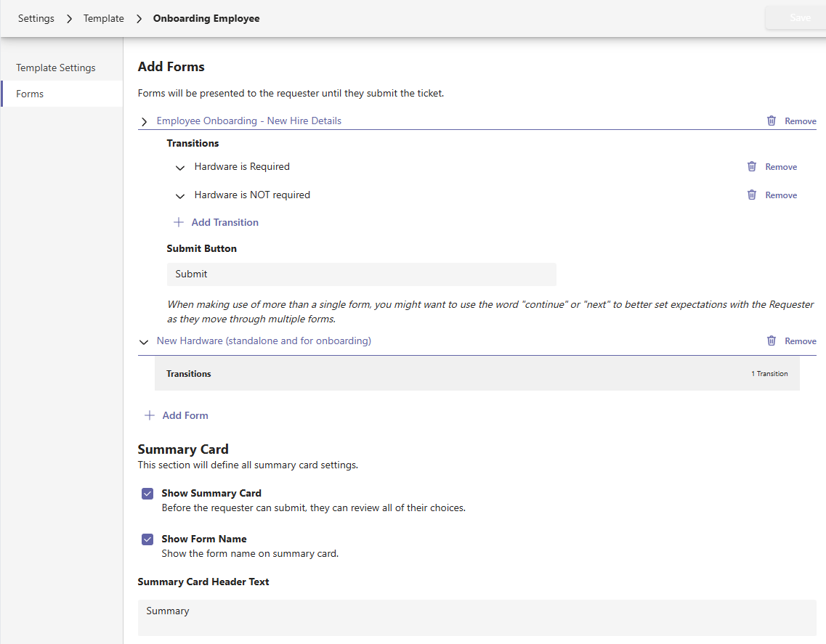826x644 pixels.
Task: Click plus icon next to Add Form
Action: (150, 416)
